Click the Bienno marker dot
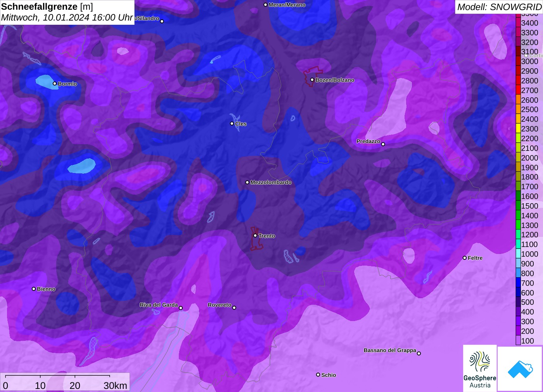Image resolution: width=543 pixels, height=392 pixels. pos(34,288)
